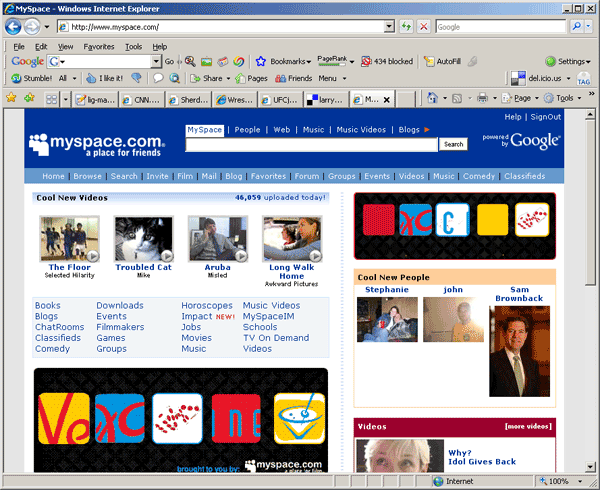
Task: Click the search magnifier icon beside Google box
Action: (x=576, y=26)
